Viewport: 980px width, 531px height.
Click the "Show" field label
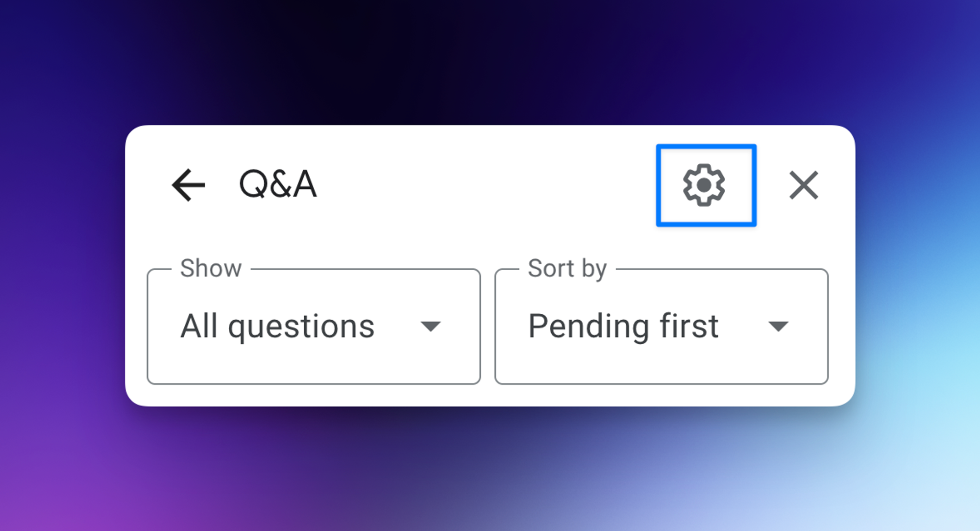211,268
